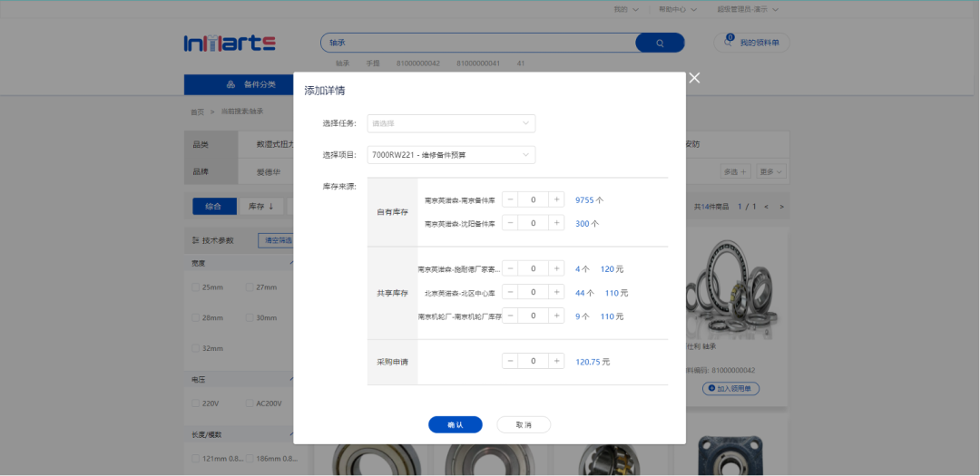Increase quantity for 北京英诺森-北区中心库
The image size is (980, 476).
click(556, 292)
